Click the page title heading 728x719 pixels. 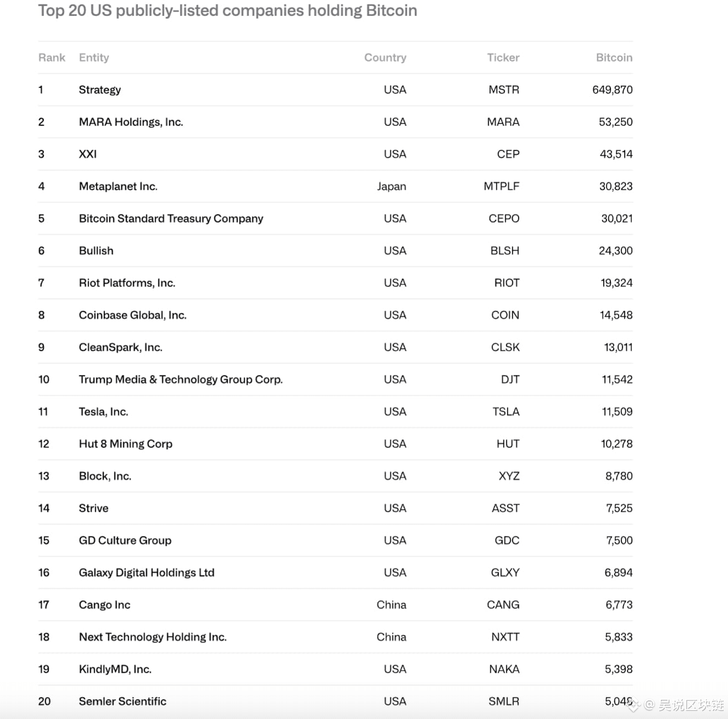click(x=228, y=10)
